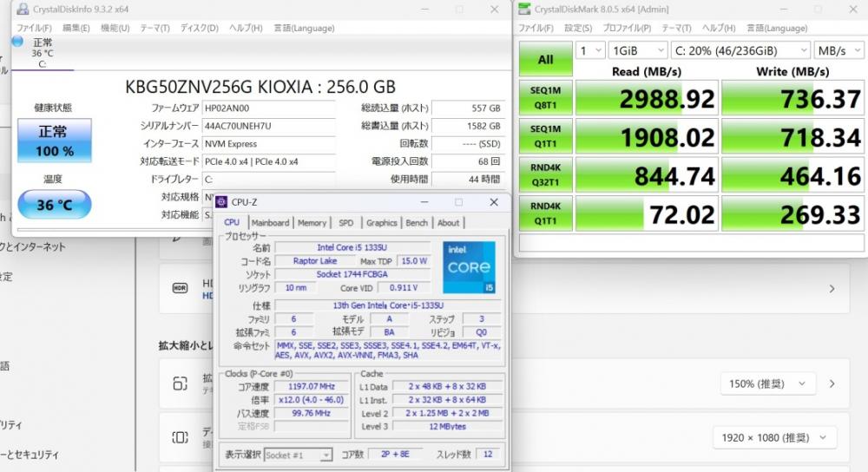Click the 36 °C temperature button

pyautogui.click(x=54, y=205)
